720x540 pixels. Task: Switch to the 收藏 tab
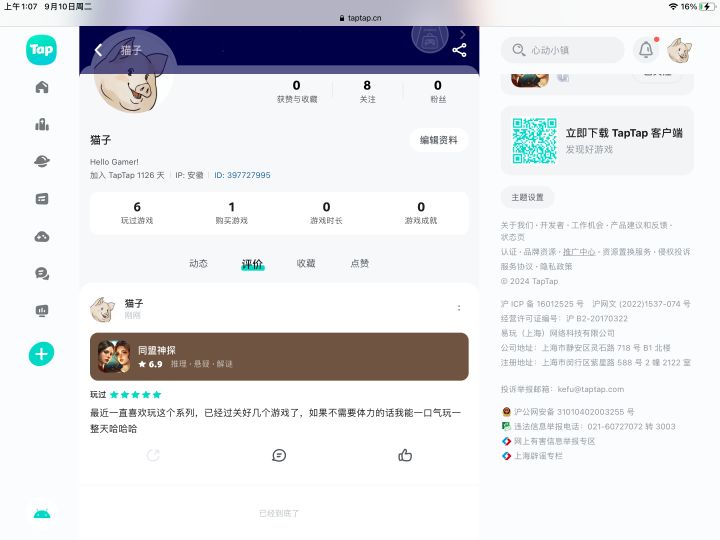tap(306, 263)
